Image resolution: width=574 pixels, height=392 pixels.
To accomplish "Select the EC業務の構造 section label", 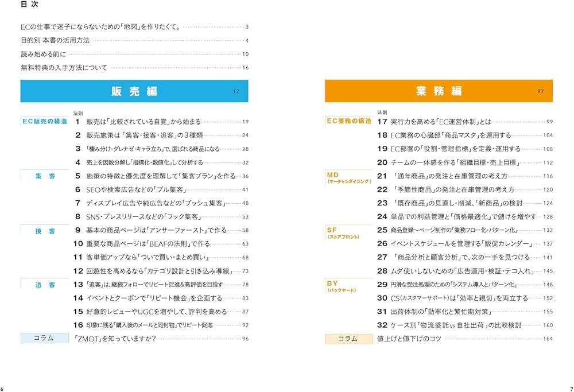I will click(348, 120).
